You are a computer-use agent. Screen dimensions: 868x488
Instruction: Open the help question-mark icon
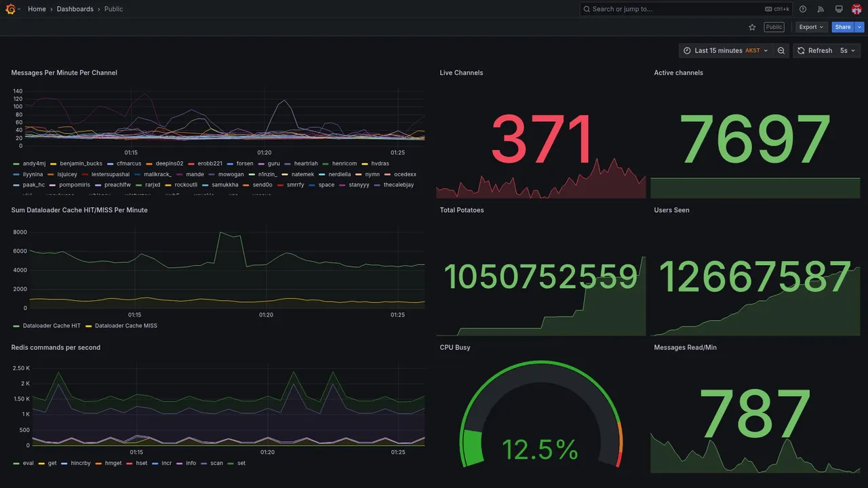(x=803, y=9)
